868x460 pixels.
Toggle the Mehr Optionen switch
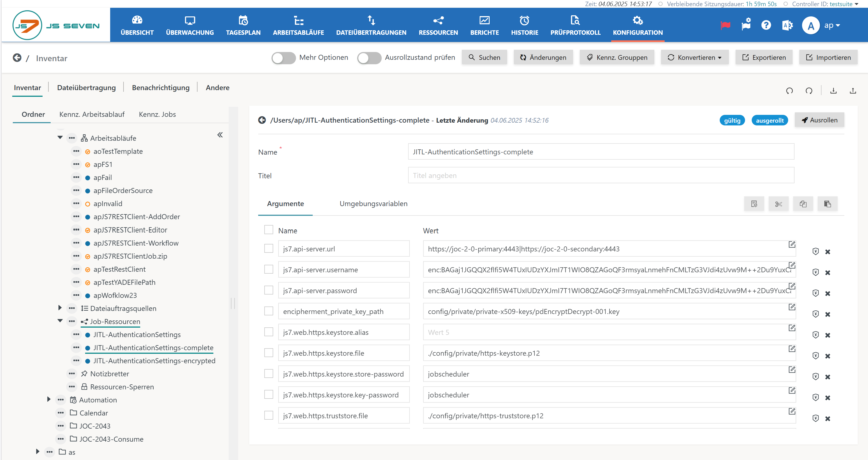[283, 58]
